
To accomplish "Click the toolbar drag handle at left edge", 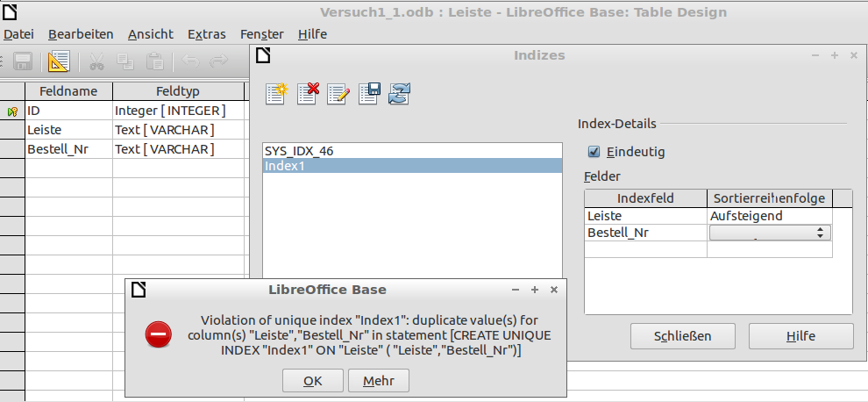I will tap(1, 61).
